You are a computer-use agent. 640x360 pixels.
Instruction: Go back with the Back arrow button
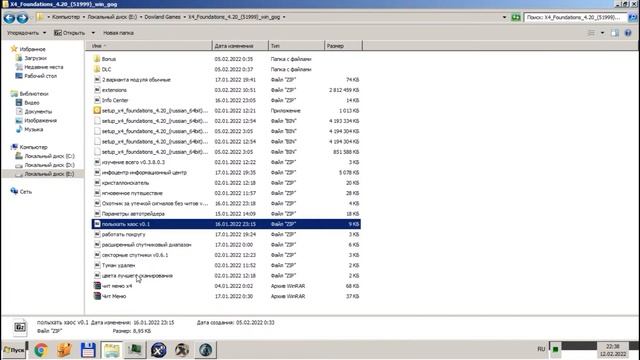[x=9, y=18]
